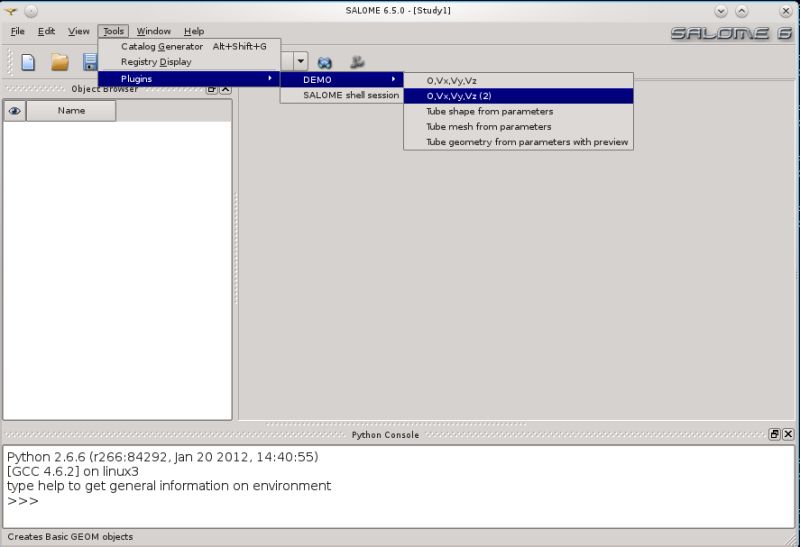The image size is (800, 547).
Task: Click the gray geometry module icon
Action: (357, 62)
